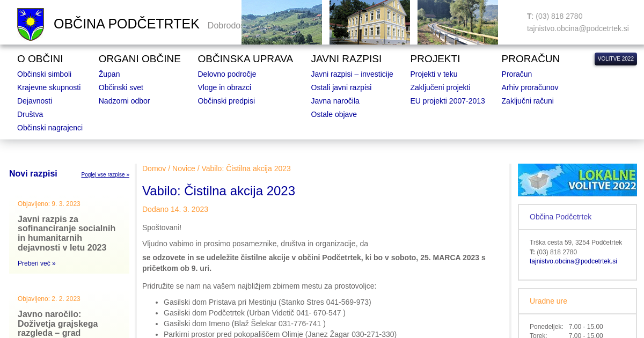Image resolution: width=644 pixels, height=338 pixels.
Task: Open Občinski simboli from O občini menu
Action: pyautogui.click(x=44, y=74)
